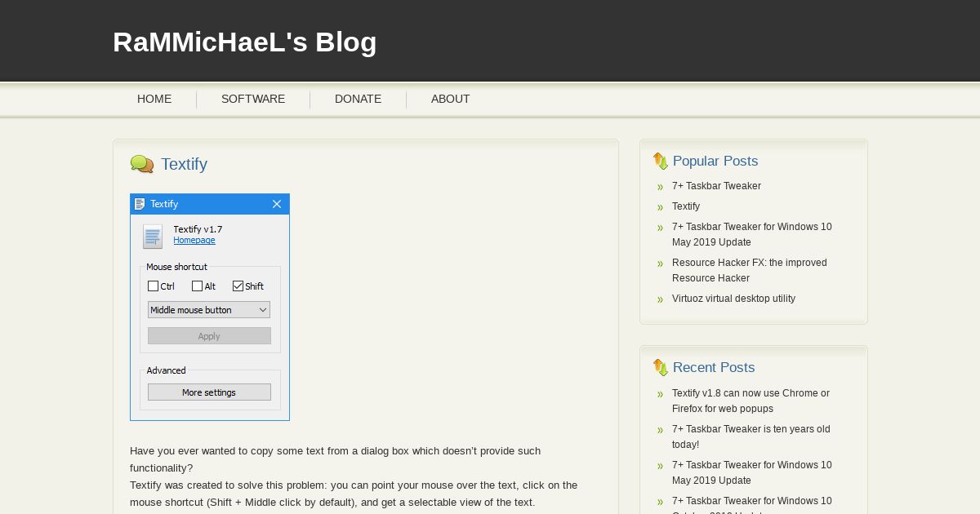Screen dimensions: 980x514
Task: Click the Apply button
Action: pos(209,336)
